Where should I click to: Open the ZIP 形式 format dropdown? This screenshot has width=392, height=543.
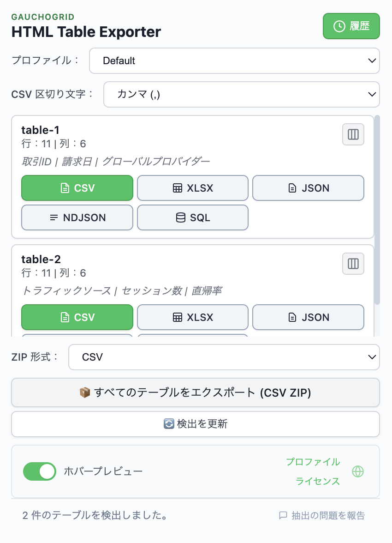pos(224,357)
